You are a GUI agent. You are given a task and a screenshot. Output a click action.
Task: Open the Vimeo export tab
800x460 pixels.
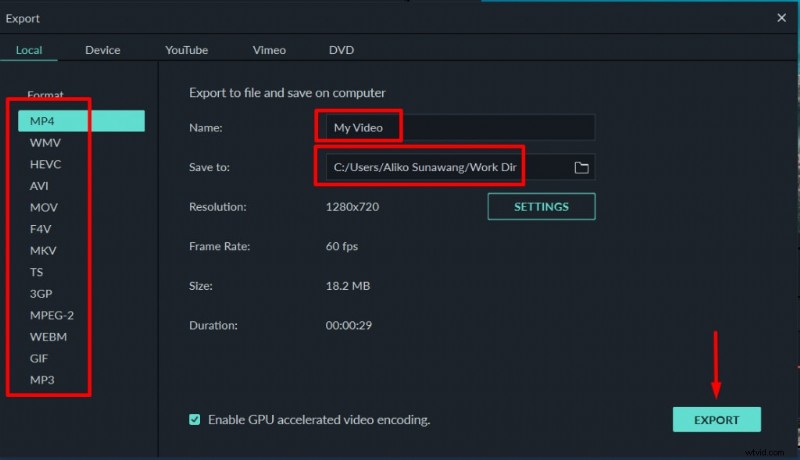tap(269, 50)
